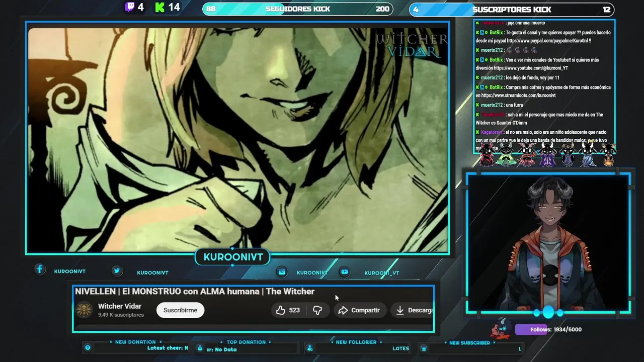Open the paypal.com/paypalme link in chat

pyautogui.click(x=548, y=41)
